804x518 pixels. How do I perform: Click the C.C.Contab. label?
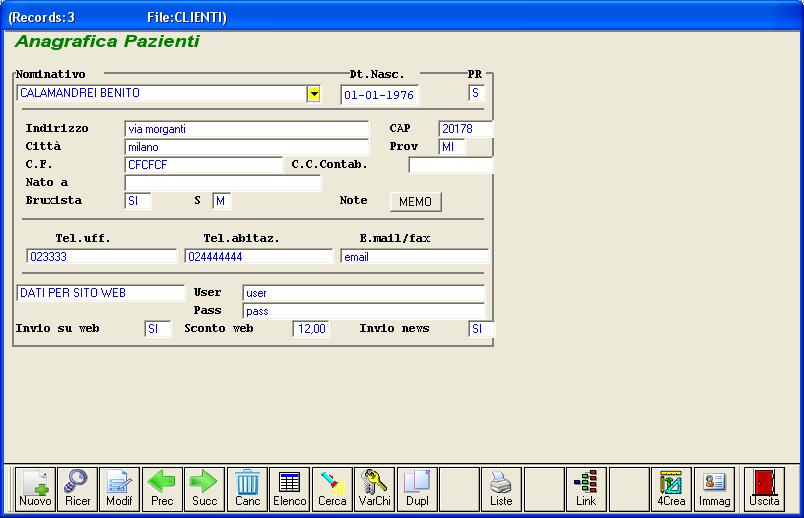(x=330, y=165)
